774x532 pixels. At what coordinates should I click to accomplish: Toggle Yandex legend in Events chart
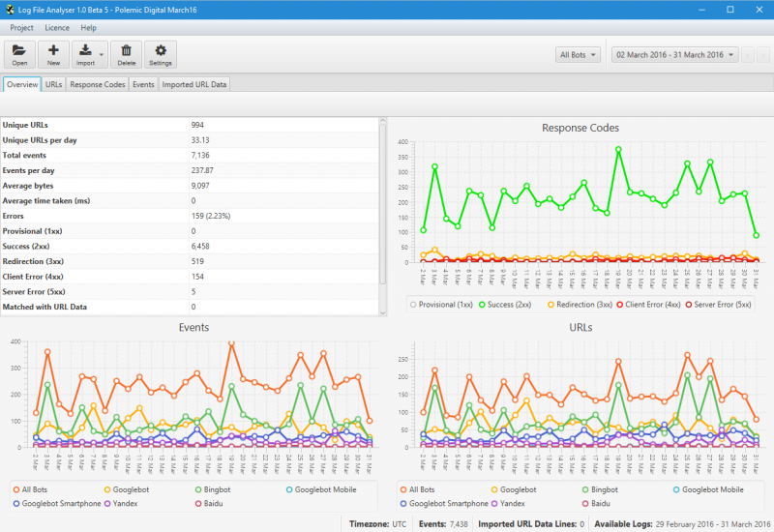[120, 503]
